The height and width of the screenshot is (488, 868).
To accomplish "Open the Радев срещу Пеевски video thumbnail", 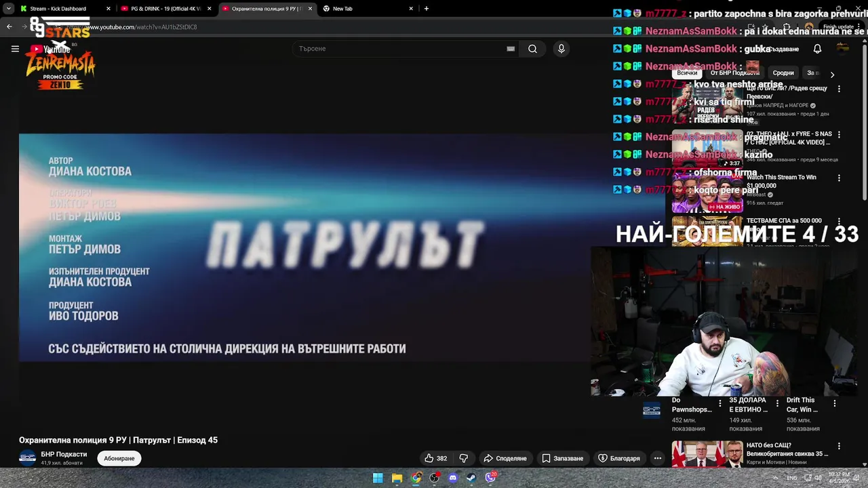I will (x=707, y=102).
